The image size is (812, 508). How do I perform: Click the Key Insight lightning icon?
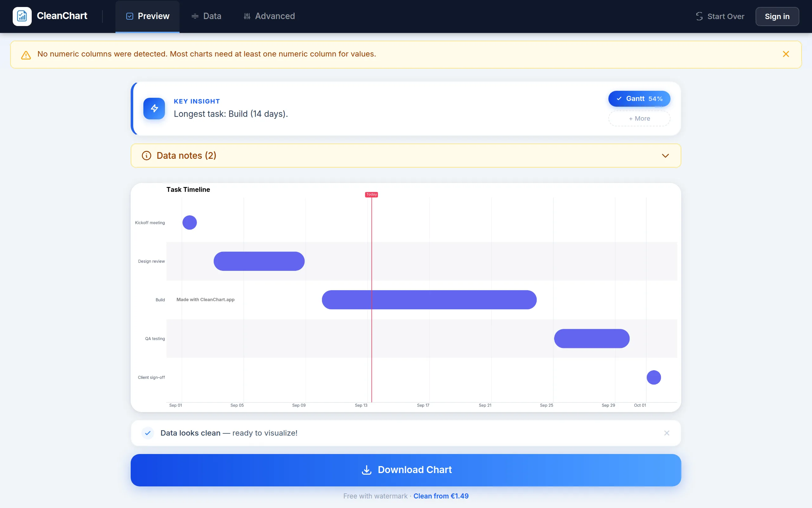(x=154, y=108)
